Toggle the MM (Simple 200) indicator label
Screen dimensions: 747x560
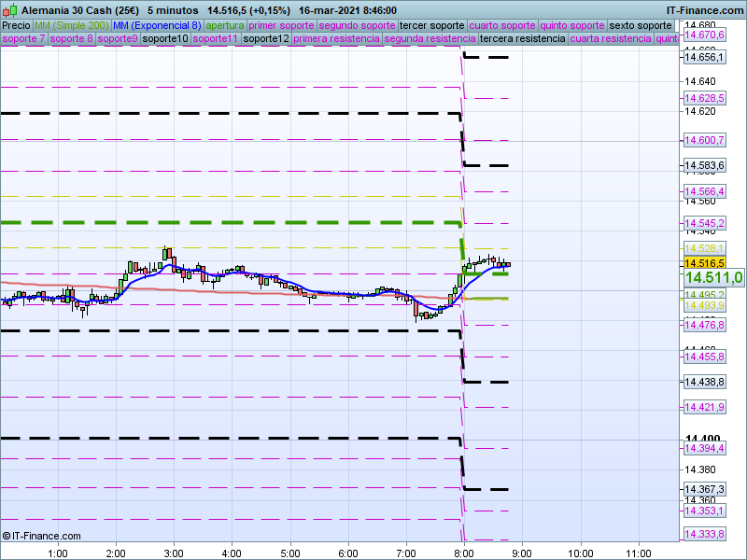coord(65,25)
